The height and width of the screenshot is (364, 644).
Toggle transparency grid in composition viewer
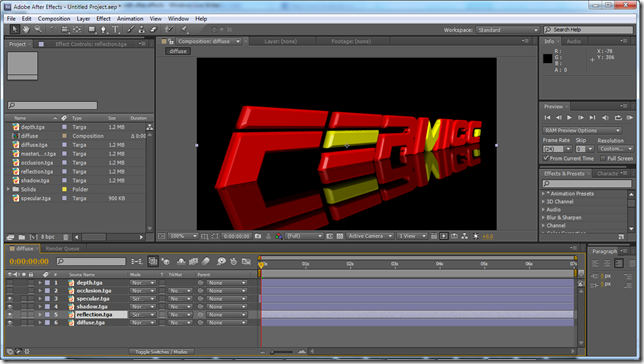pyautogui.click(x=340, y=236)
